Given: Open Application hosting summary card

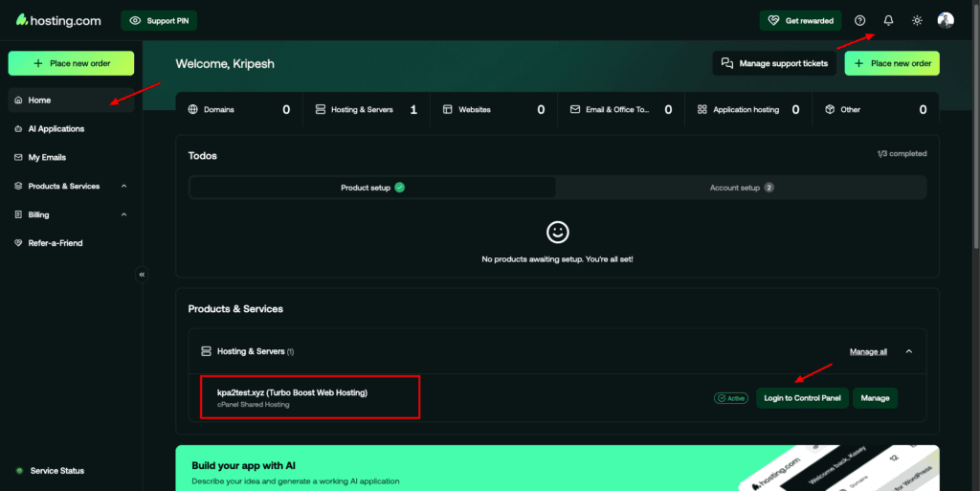Looking at the screenshot, I should pos(748,109).
